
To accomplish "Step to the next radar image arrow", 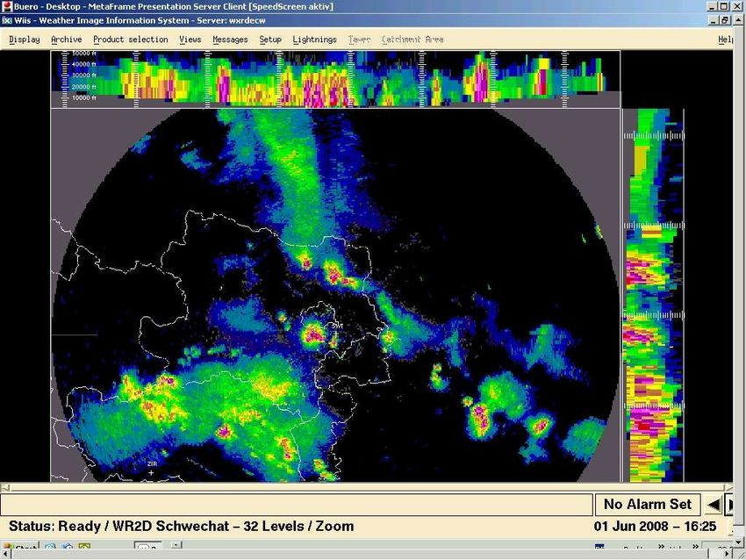I will click(730, 505).
